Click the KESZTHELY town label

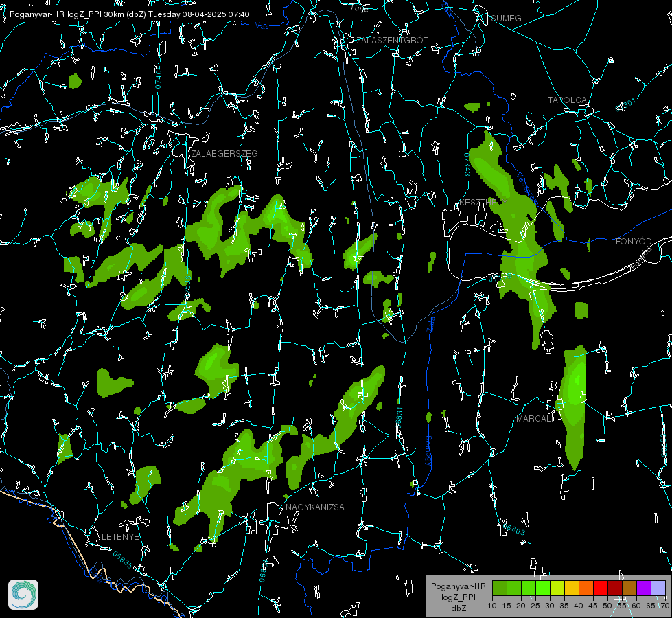point(483,202)
